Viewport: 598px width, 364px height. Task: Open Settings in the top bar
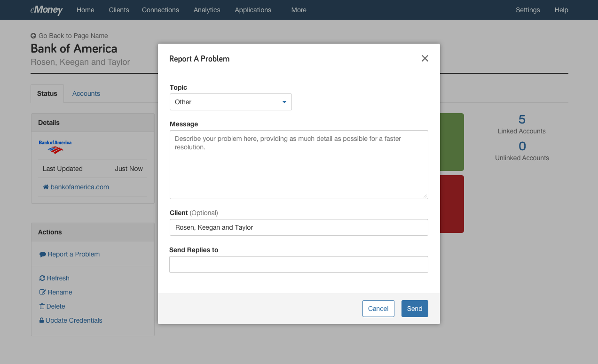(528, 10)
